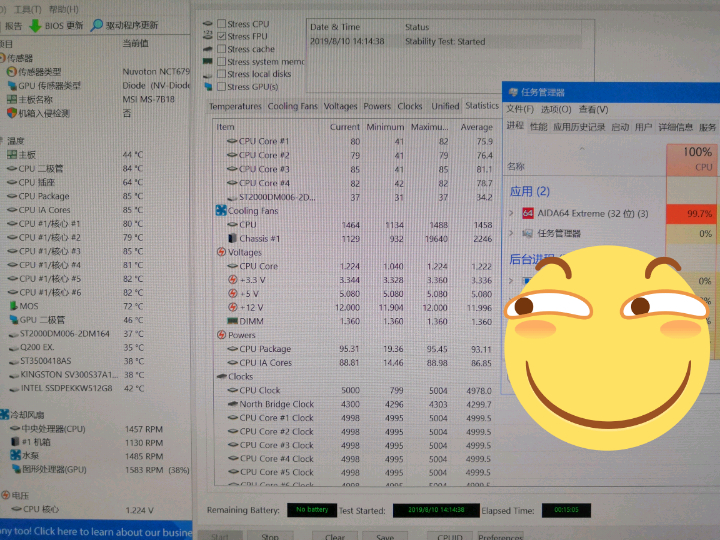
Task: Click the #1 chassis fan icon in the left panel
Action: [15, 442]
